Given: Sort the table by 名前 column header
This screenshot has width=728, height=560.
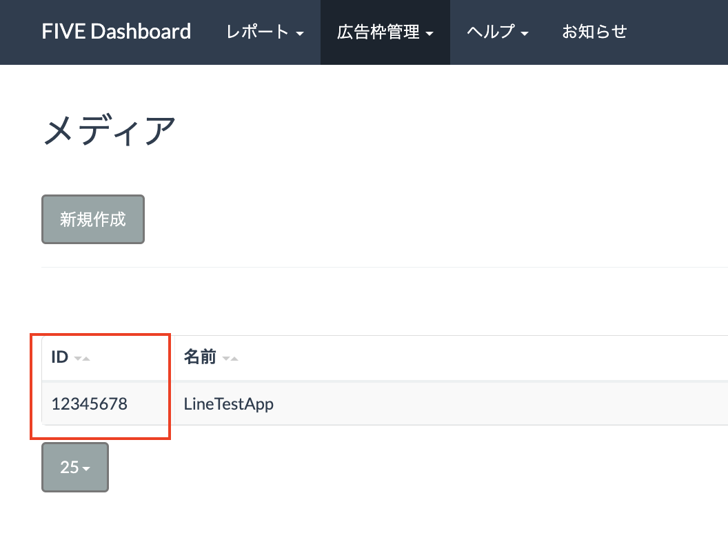Looking at the screenshot, I should click(200, 357).
